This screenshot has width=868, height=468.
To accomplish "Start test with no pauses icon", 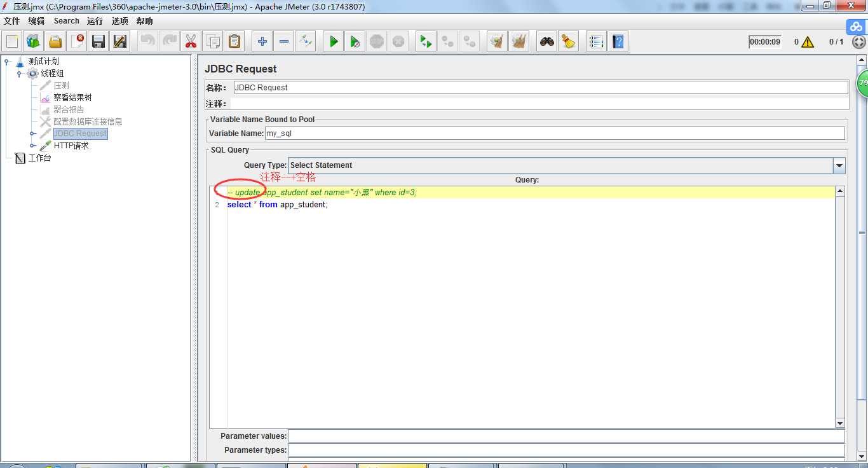I will point(355,41).
